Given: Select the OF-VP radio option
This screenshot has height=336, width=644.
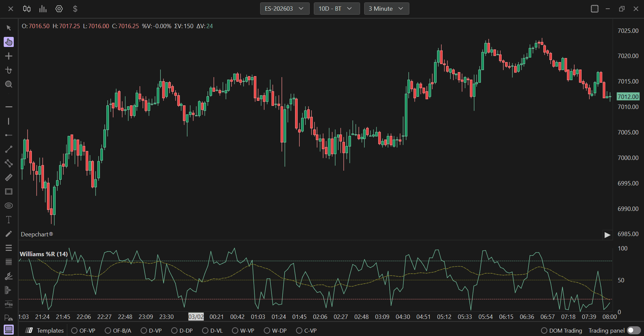Looking at the screenshot, I should [83, 331].
